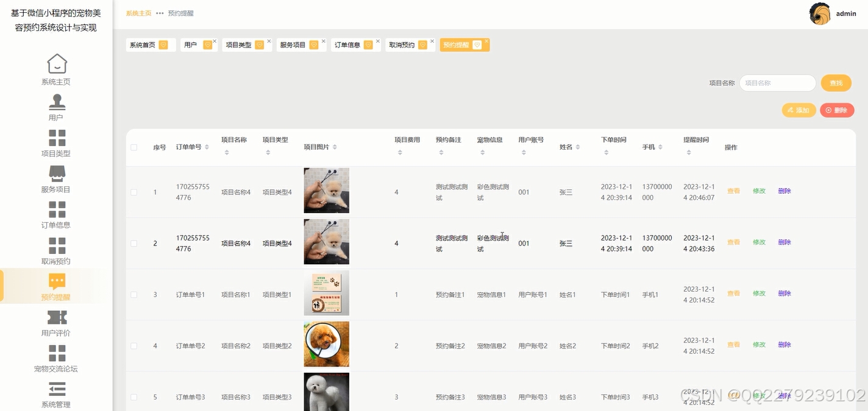Viewport: 868px width, 411px height.
Task: Open the 用户评价 reviews icon
Action: pos(57,317)
